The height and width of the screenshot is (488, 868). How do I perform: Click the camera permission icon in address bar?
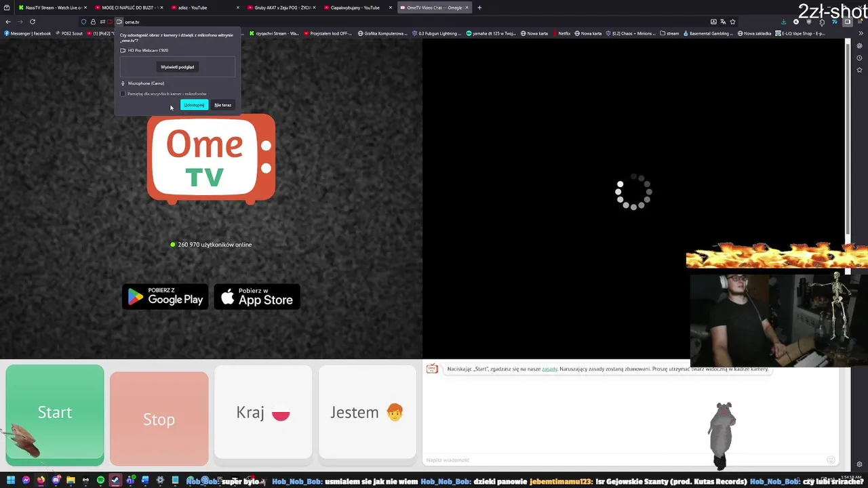click(119, 22)
